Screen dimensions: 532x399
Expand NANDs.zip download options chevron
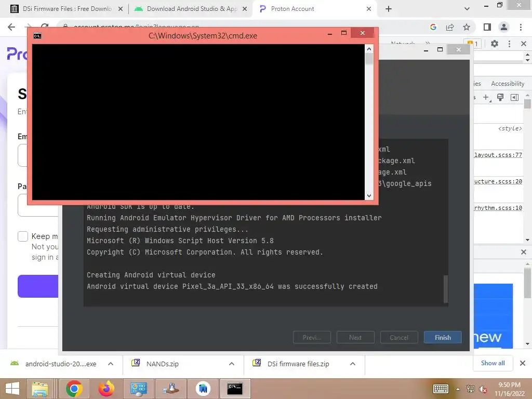(231, 364)
